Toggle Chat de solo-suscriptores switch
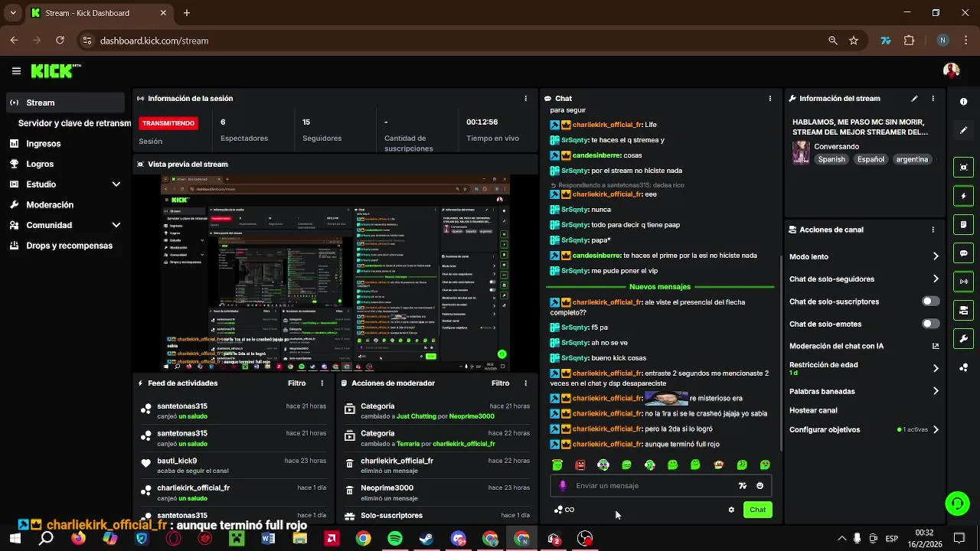Image resolution: width=980 pixels, height=551 pixels. tap(930, 302)
